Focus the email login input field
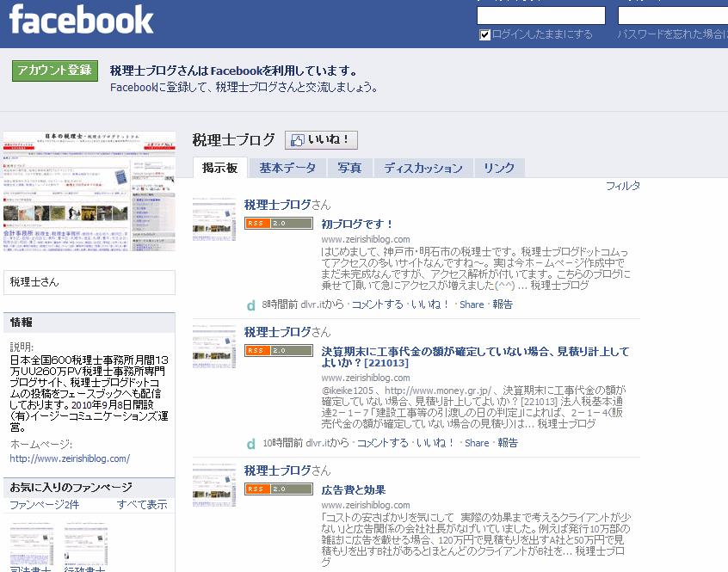The width and height of the screenshot is (728, 572). click(541, 15)
